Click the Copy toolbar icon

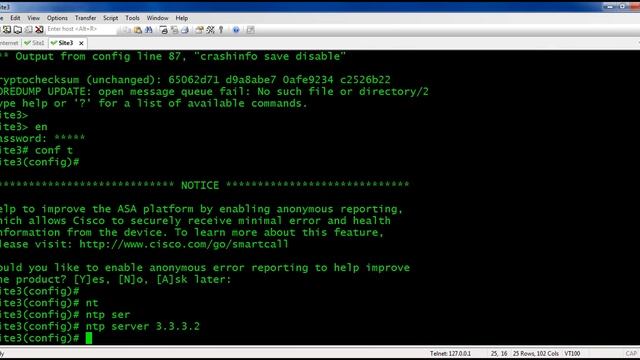[127, 29]
